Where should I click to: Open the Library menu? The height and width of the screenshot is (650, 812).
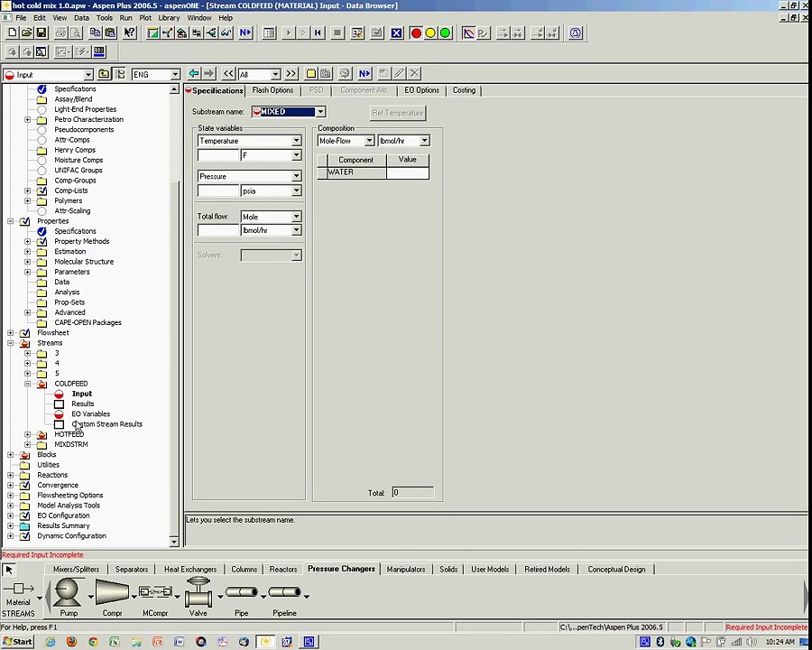tap(169, 18)
